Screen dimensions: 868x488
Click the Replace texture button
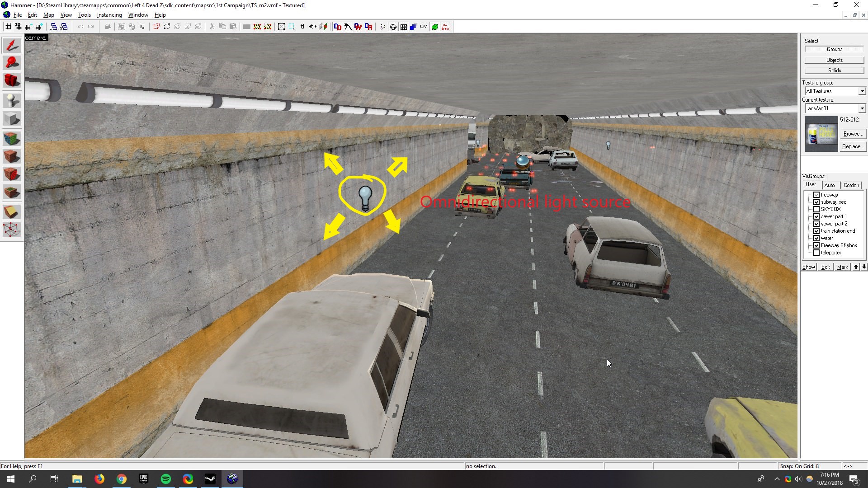coord(853,146)
